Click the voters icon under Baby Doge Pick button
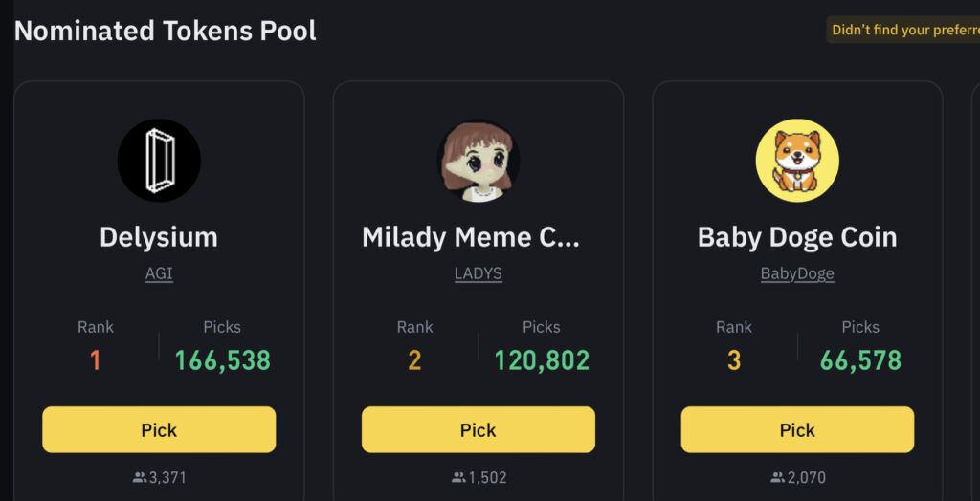The width and height of the screenshot is (980, 501). click(x=778, y=478)
